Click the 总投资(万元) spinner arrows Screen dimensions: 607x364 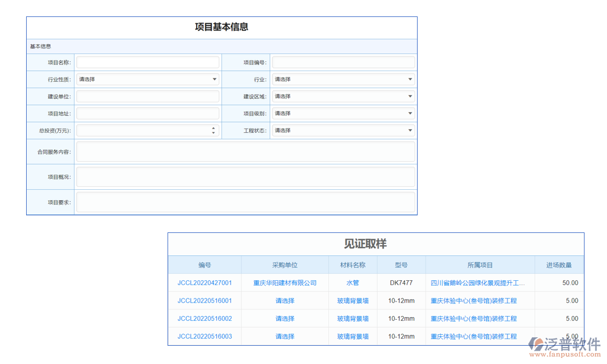point(213,130)
